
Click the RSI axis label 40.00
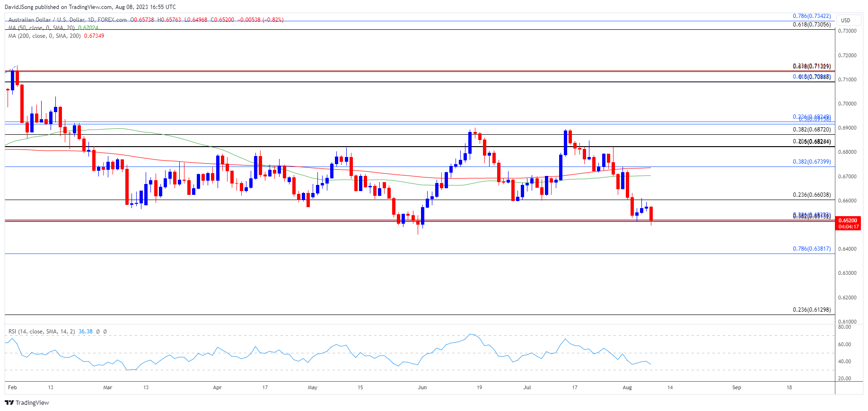844,361
